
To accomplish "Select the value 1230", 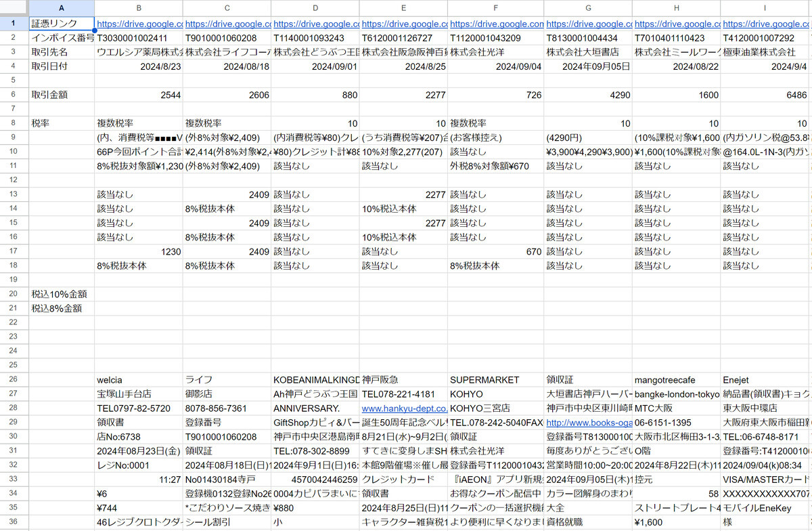I will point(139,252).
